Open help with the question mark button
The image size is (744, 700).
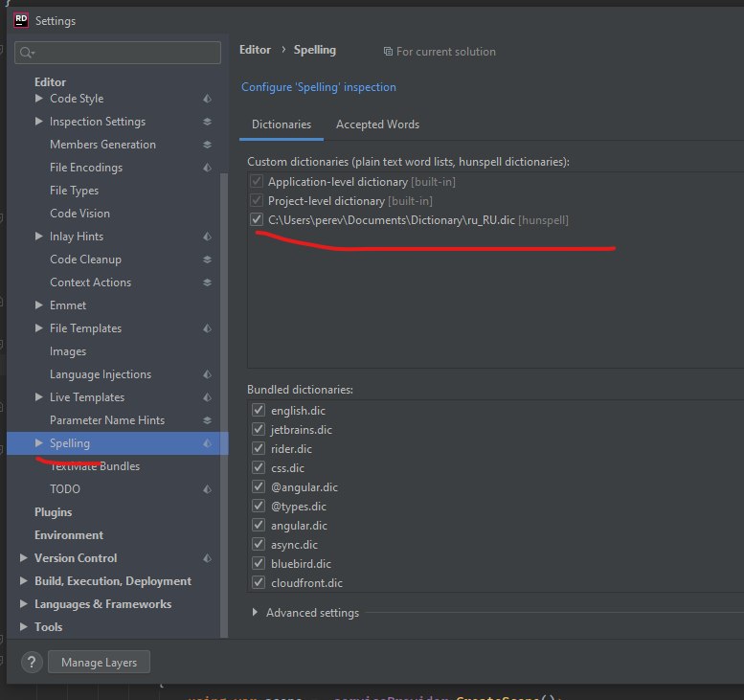tap(32, 662)
